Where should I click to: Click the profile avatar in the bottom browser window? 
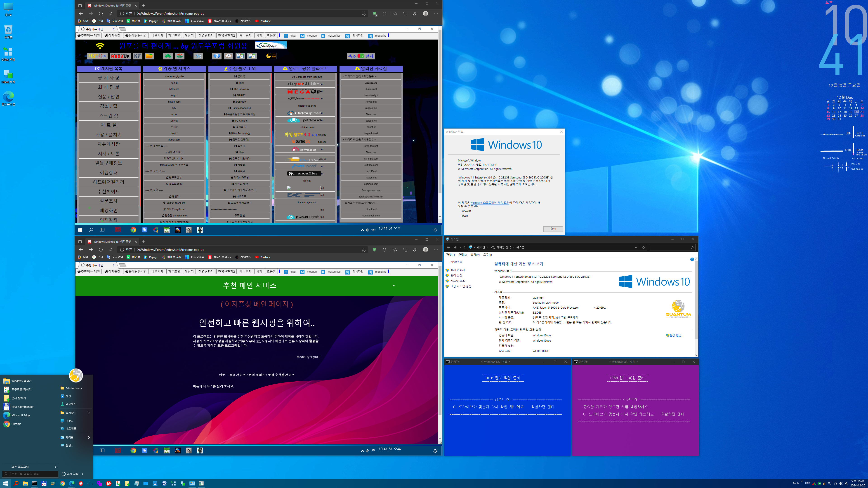pos(426,250)
